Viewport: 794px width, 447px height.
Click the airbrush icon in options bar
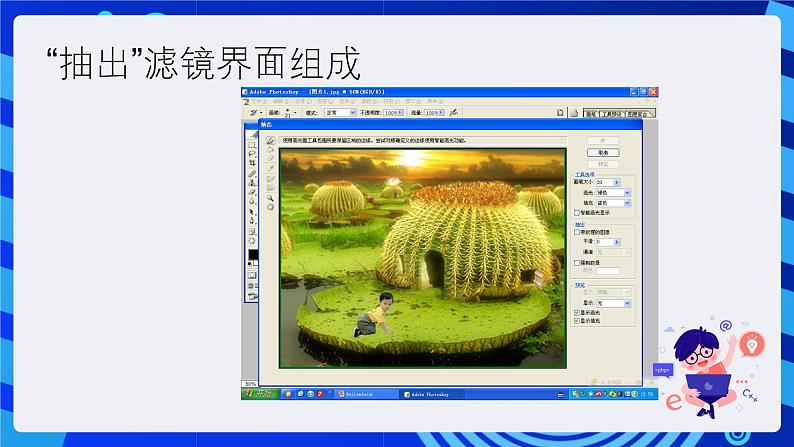pos(454,112)
